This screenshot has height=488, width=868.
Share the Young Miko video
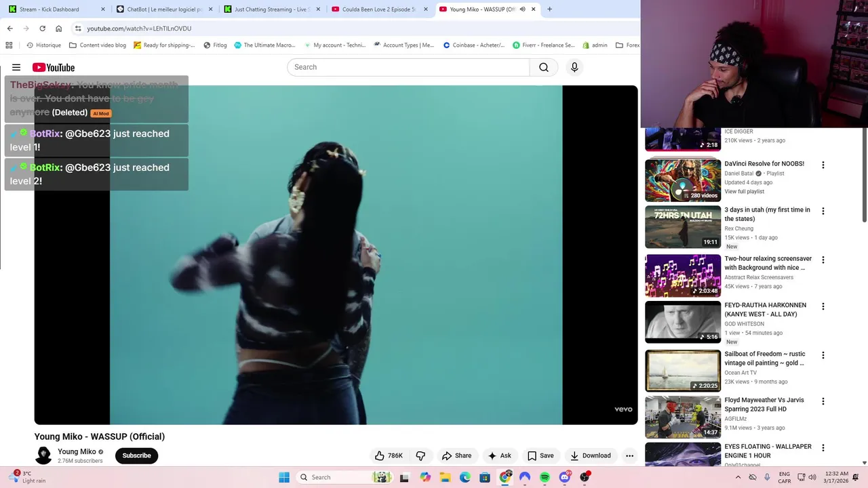coord(456,455)
